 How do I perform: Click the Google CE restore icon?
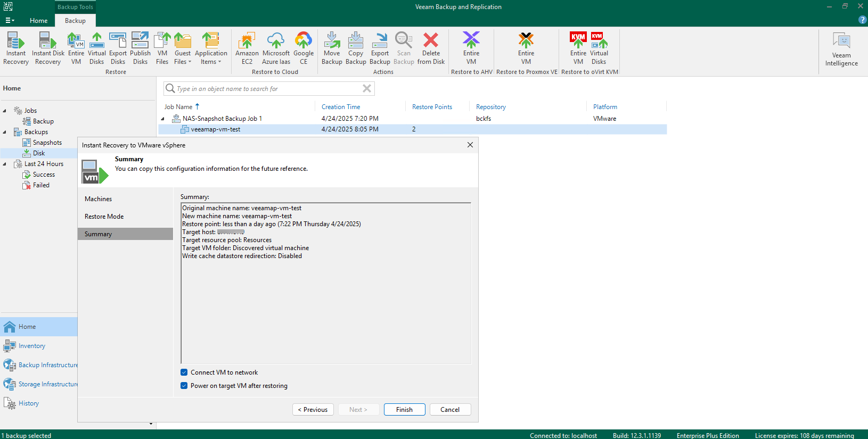304,48
